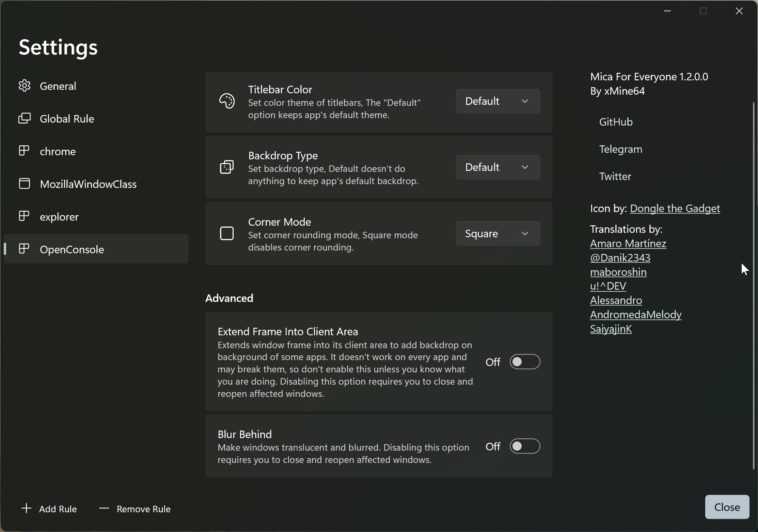This screenshot has height=532, width=758.
Task: Enable Extend Frame Into Client Area
Action: pyautogui.click(x=524, y=362)
